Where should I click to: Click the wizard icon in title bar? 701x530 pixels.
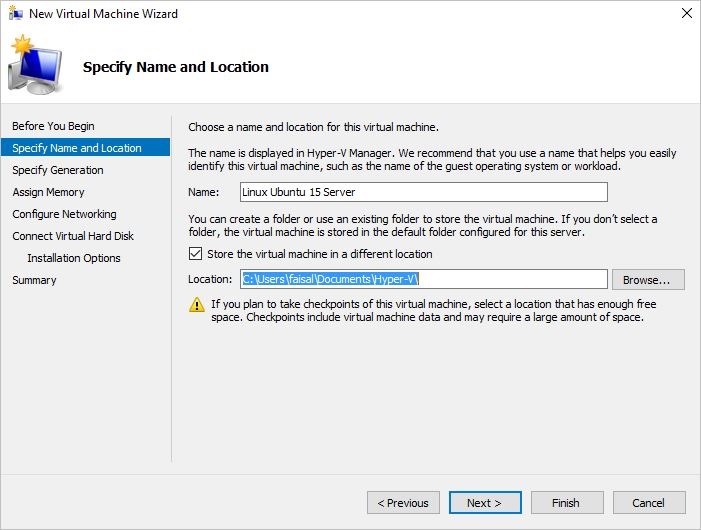pyautogui.click(x=14, y=14)
